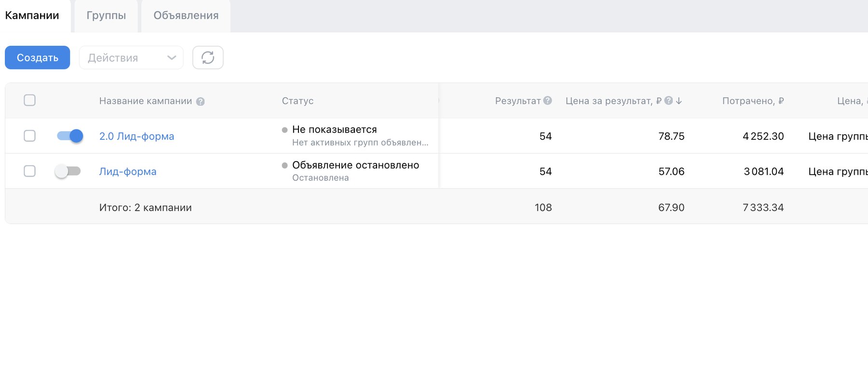Click the Итого: 2 кампании summary label
This screenshot has width=868, height=386.
146,207
